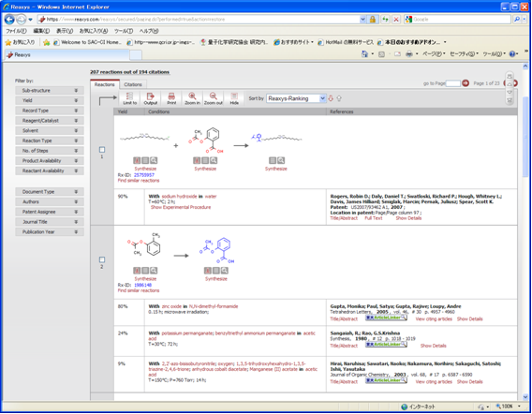The height and width of the screenshot is (414, 532).
Task: Click the browser Back button
Action: click(9, 20)
